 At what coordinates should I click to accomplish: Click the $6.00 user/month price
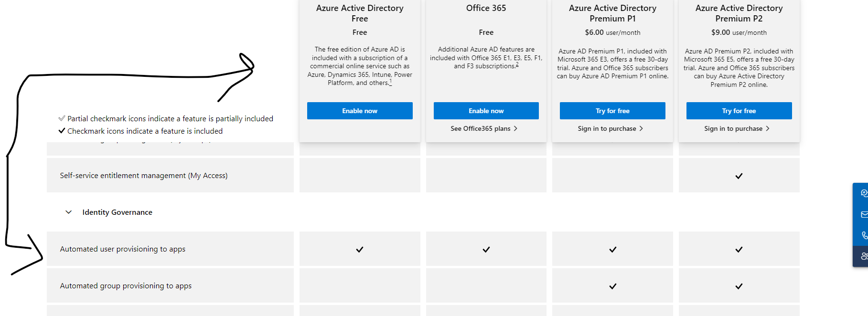612,32
